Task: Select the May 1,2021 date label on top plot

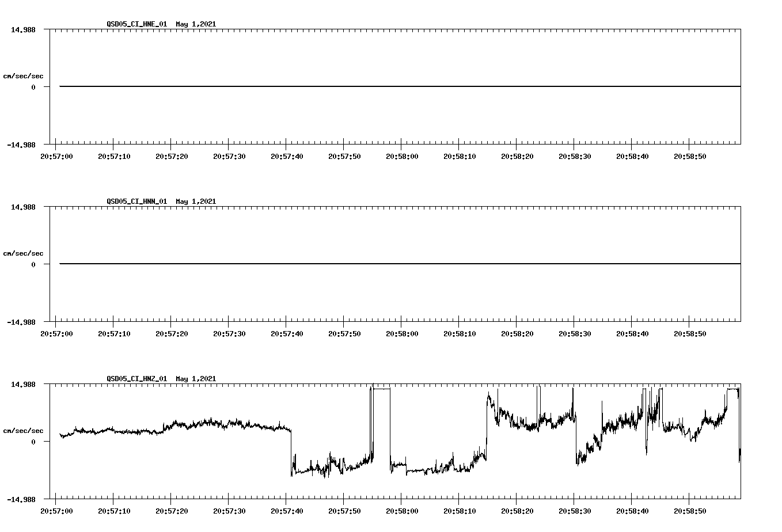Action: (196, 25)
